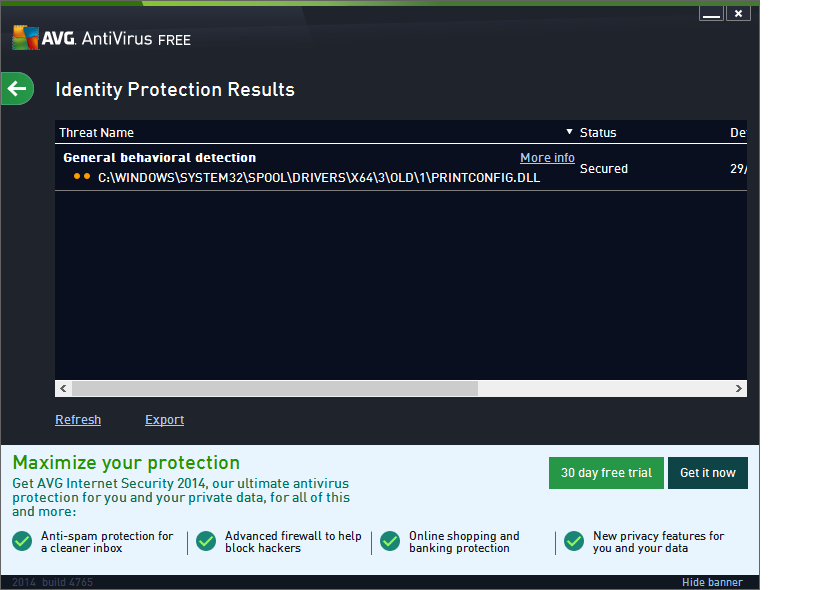Viewport: 819px width, 590px height.
Task: Click Get it now button
Action: [x=708, y=473]
